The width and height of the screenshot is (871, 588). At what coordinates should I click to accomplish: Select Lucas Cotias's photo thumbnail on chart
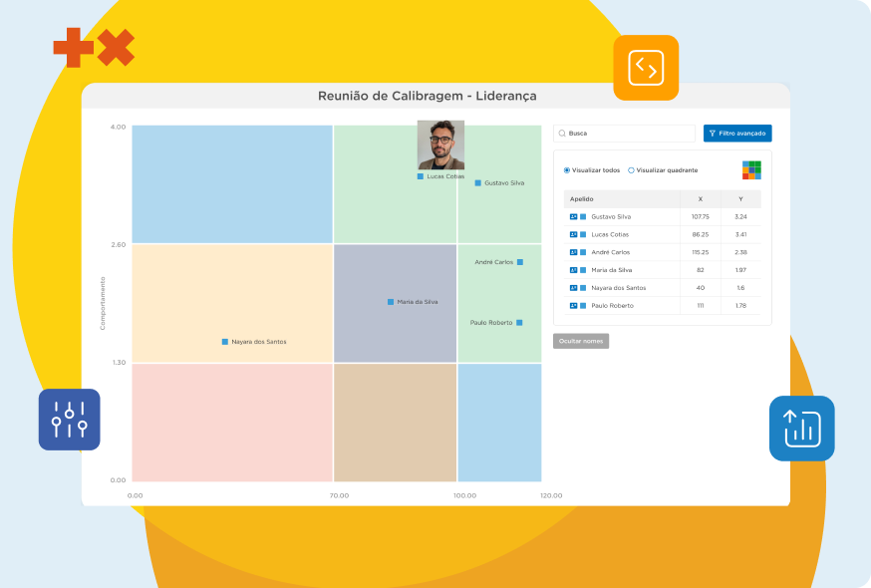pos(440,145)
